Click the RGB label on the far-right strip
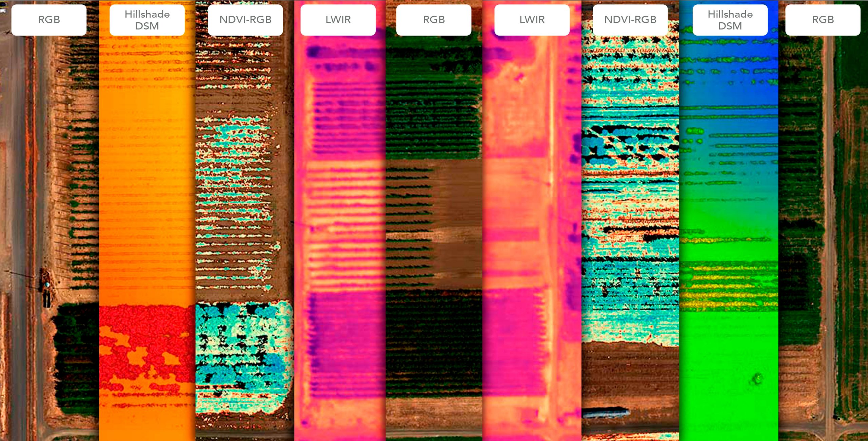 823,20
